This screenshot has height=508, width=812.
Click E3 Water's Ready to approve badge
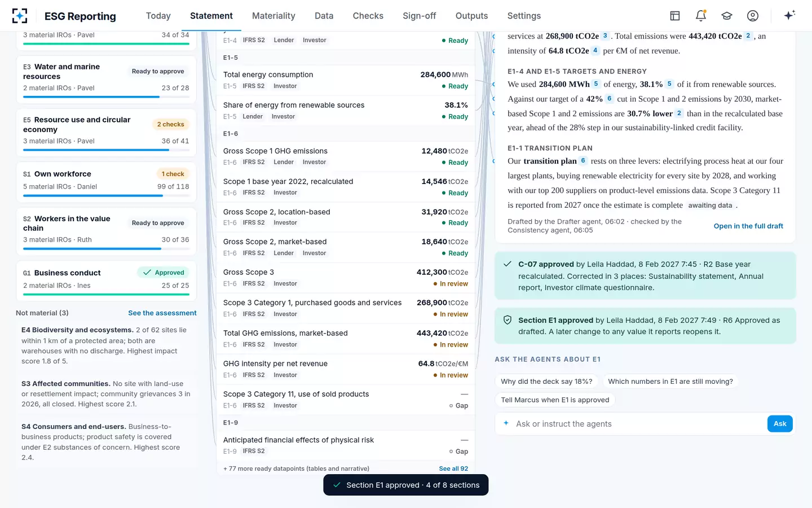pos(158,71)
